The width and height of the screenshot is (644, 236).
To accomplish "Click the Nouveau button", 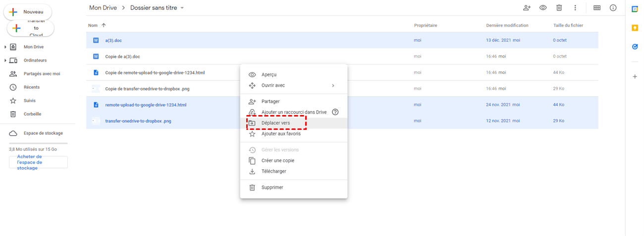I will pyautogui.click(x=28, y=12).
